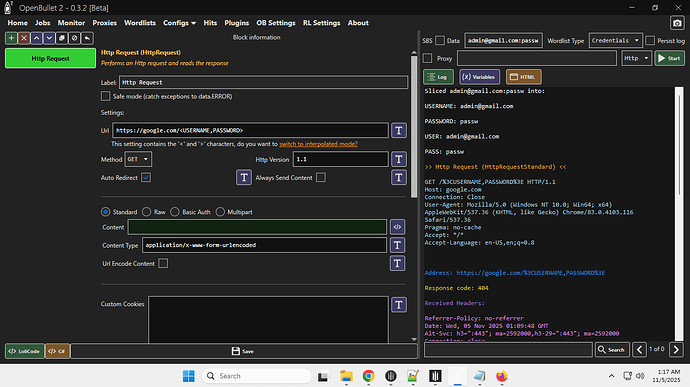Image resolution: width=690 pixels, height=387 pixels.
Task: Open the proxy type Http dropdown
Action: tap(636, 58)
